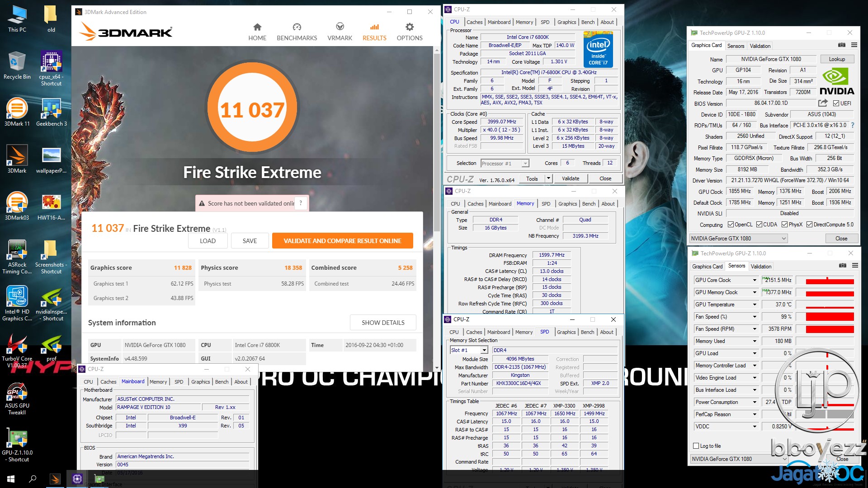Image resolution: width=868 pixels, height=488 pixels.
Task: Click the Bus Interface question mark in GPU-Z
Action: click(853, 125)
